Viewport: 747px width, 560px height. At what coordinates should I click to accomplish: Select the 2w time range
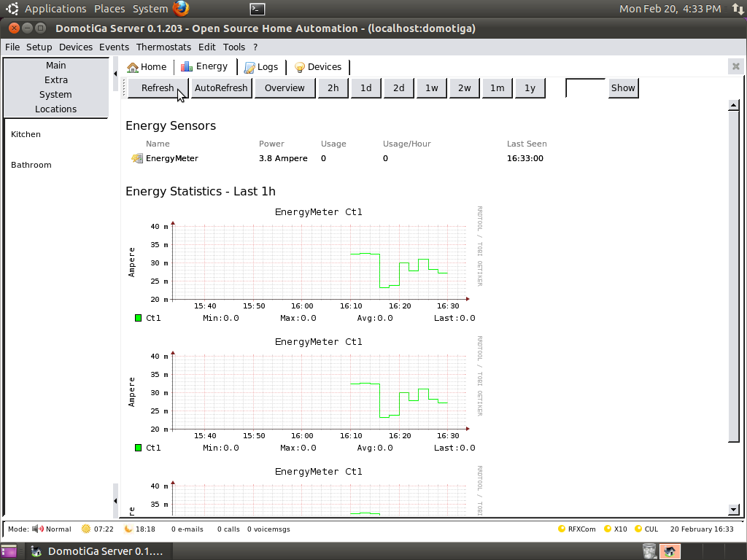(x=465, y=88)
